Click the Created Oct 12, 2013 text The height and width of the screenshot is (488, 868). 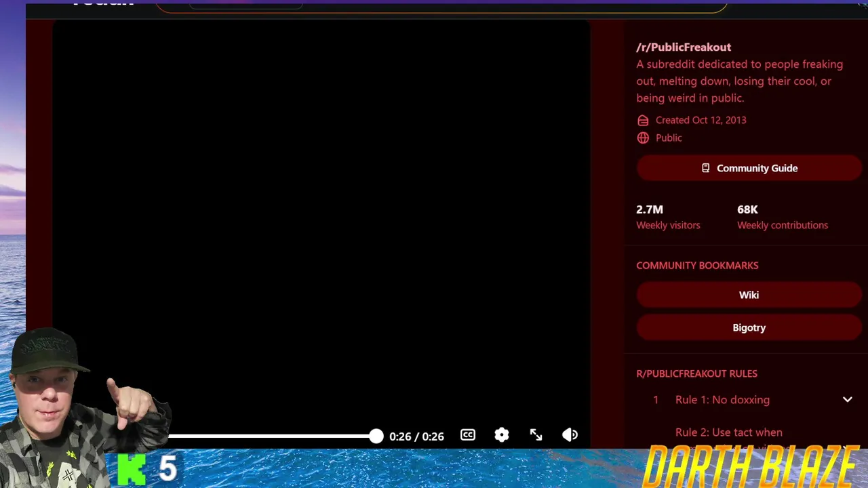(x=701, y=120)
